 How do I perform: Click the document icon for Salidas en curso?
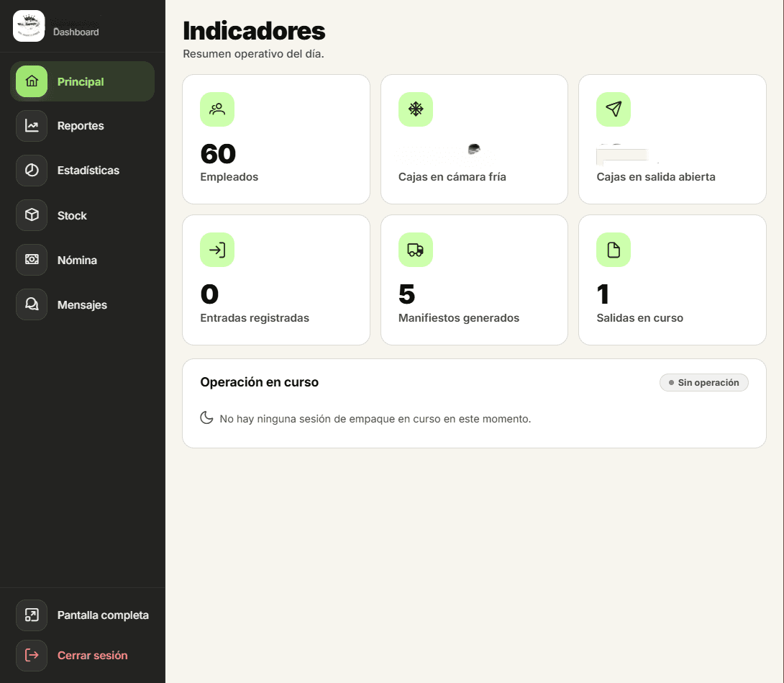click(x=614, y=250)
